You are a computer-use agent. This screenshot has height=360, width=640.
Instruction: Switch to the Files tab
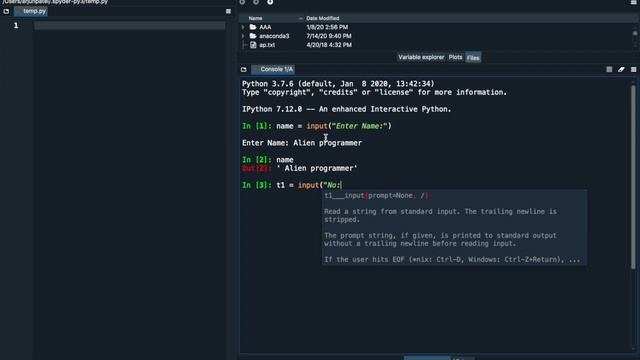(x=473, y=58)
